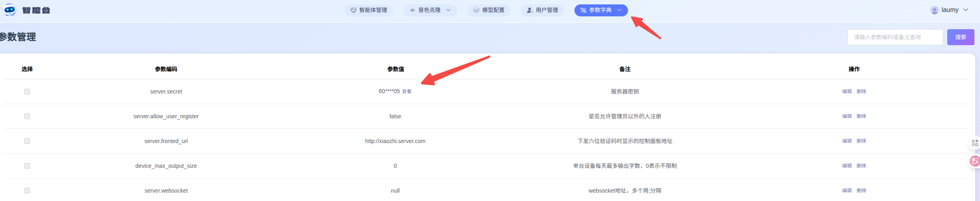Edit the server.websocket parameter
Screen dimensions: 980x201
tap(847, 191)
